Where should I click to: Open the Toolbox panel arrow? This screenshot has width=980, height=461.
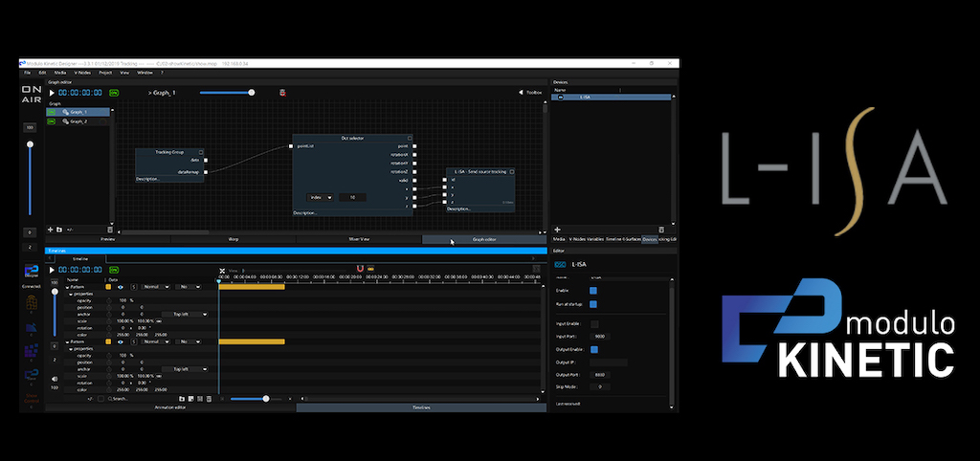coord(521,93)
